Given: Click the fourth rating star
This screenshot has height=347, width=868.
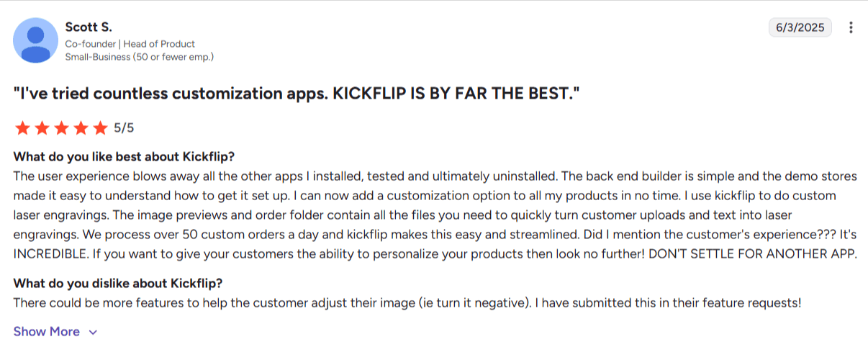Looking at the screenshot, I should [81, 128].
